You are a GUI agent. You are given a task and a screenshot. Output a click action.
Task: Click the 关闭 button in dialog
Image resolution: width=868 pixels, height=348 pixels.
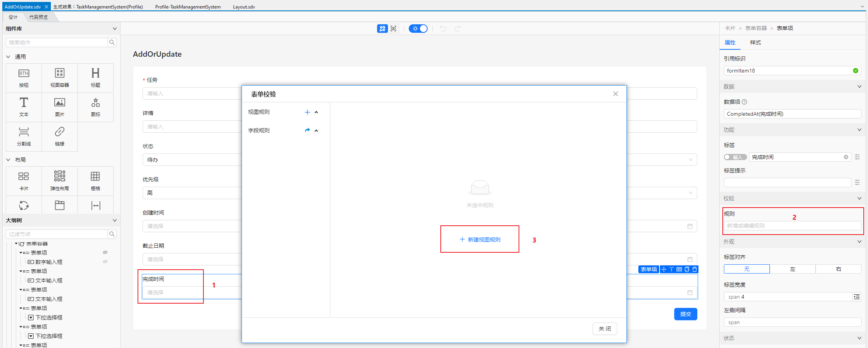pyautogui.click(x=604, y=329)
